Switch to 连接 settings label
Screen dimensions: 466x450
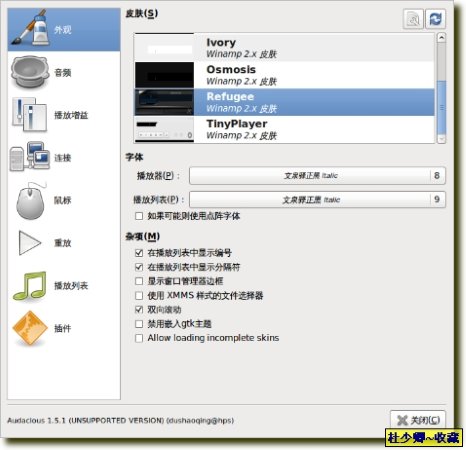point(63,157)
